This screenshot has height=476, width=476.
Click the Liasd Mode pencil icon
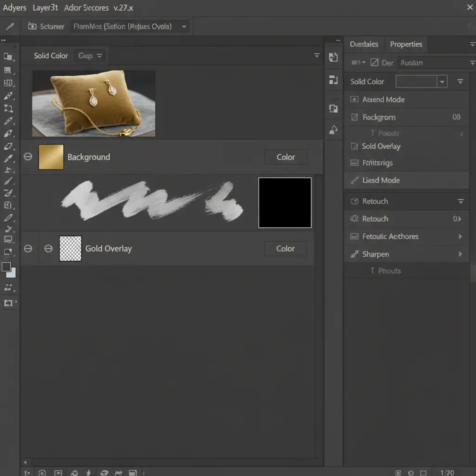coord(355,180)
